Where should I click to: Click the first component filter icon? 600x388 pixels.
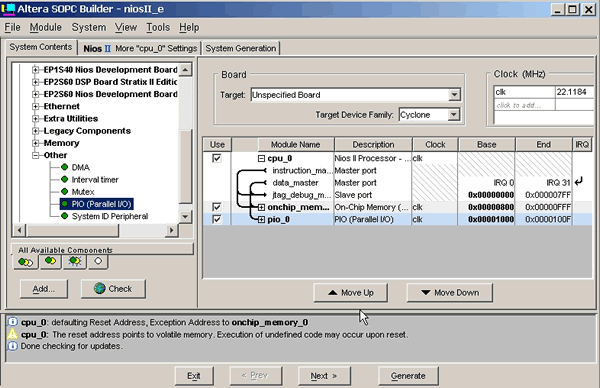26,262
